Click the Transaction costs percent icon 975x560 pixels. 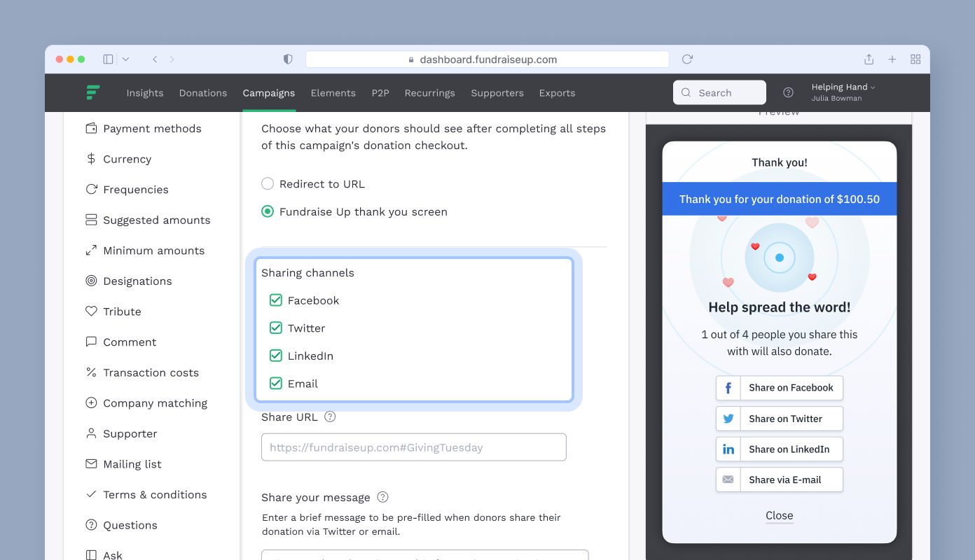click(91, 372)
